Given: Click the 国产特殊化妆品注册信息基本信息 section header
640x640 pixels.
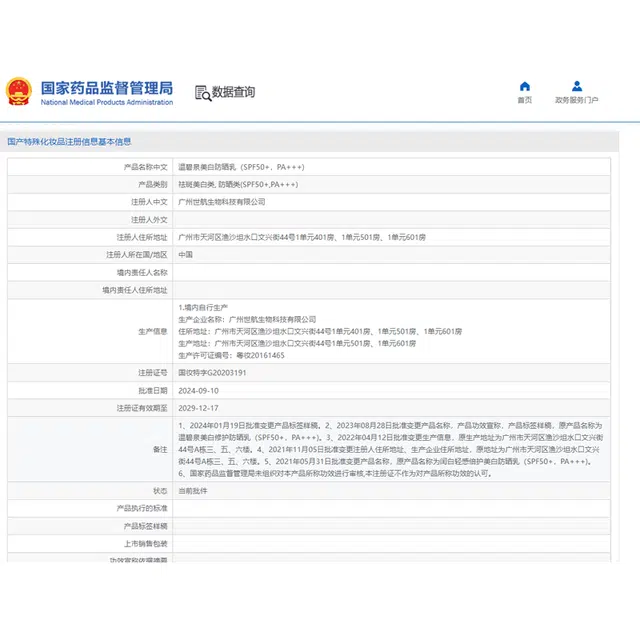Looking at the screenshot, I should tap(69, 142).
